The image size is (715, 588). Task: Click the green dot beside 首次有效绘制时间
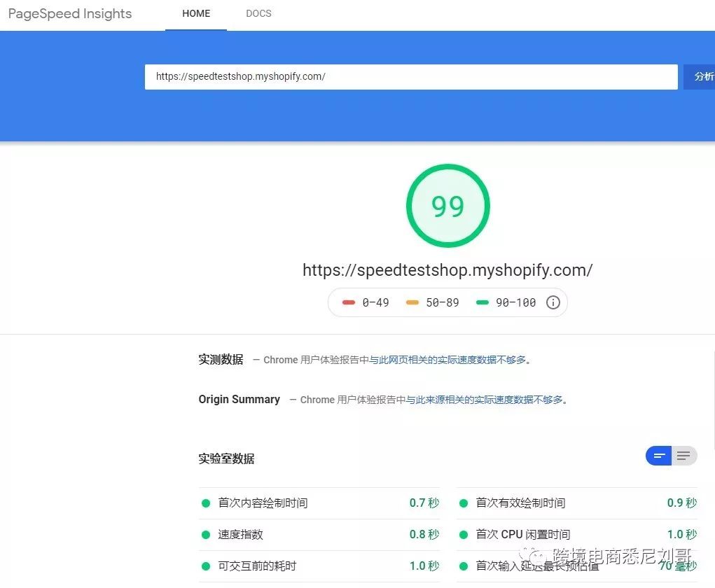[464, 503]
